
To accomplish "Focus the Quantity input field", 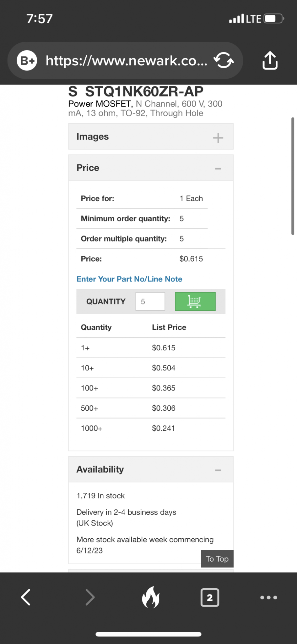I will 150,301.
